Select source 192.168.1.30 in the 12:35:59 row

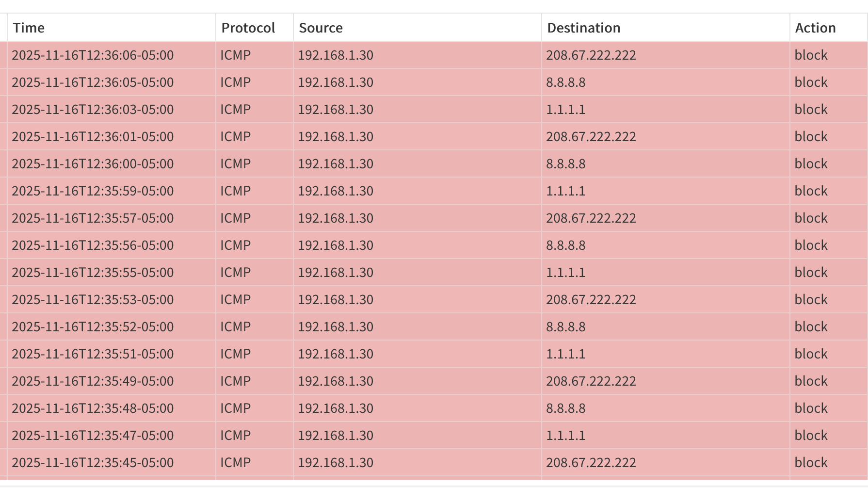tap(336, 191)
